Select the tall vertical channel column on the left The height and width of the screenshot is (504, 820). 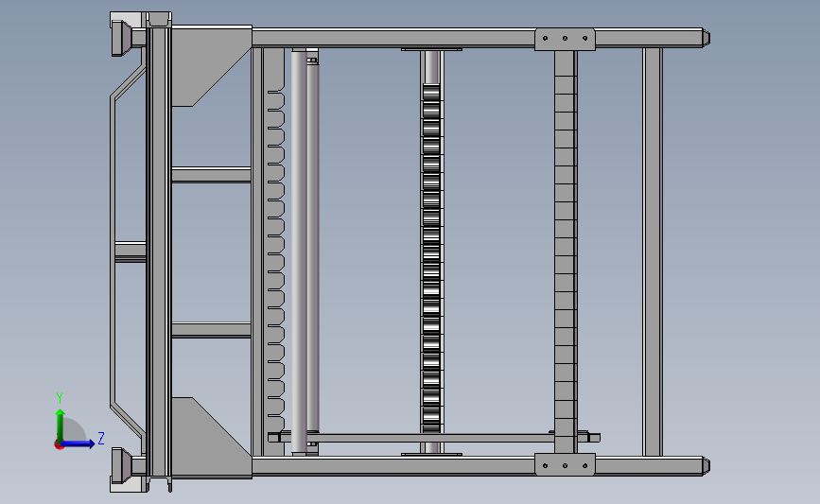159,252
